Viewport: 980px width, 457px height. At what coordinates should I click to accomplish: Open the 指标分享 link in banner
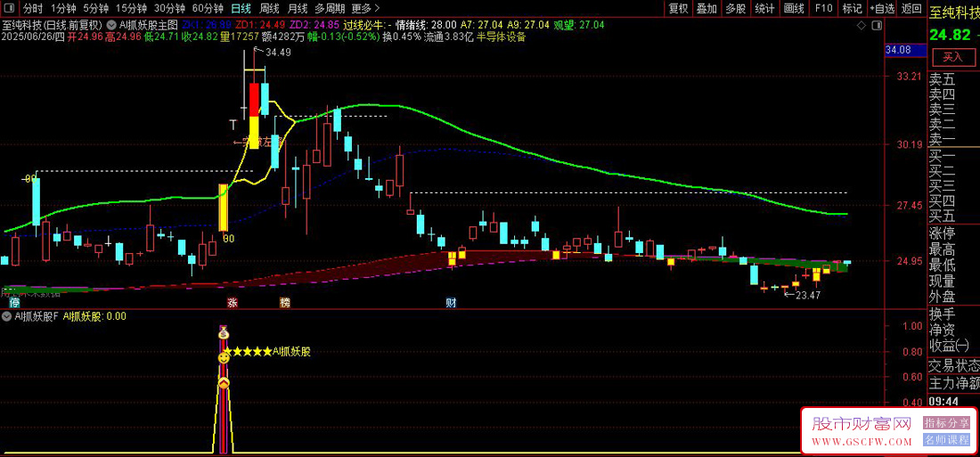948,423
